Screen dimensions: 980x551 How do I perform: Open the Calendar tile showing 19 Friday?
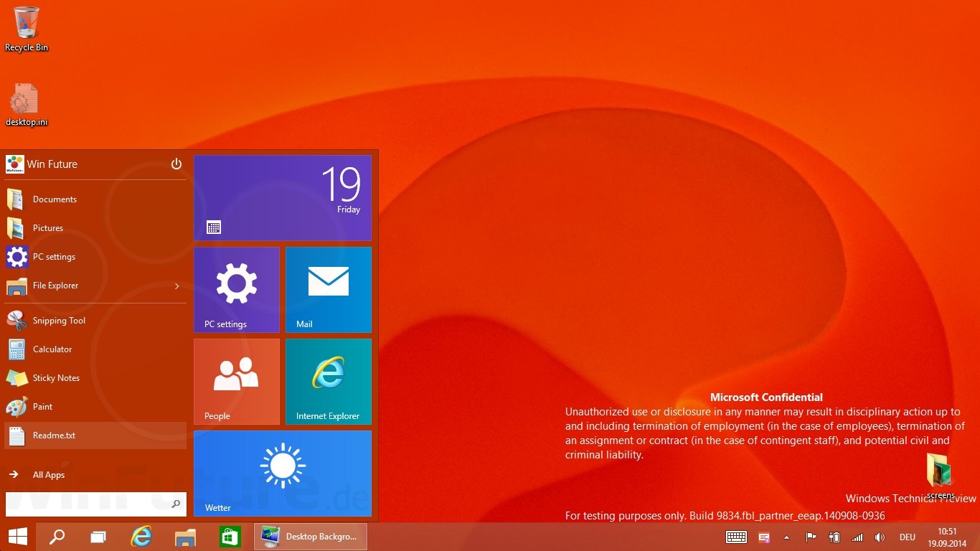pyautogui.click(x=283, y=198)
